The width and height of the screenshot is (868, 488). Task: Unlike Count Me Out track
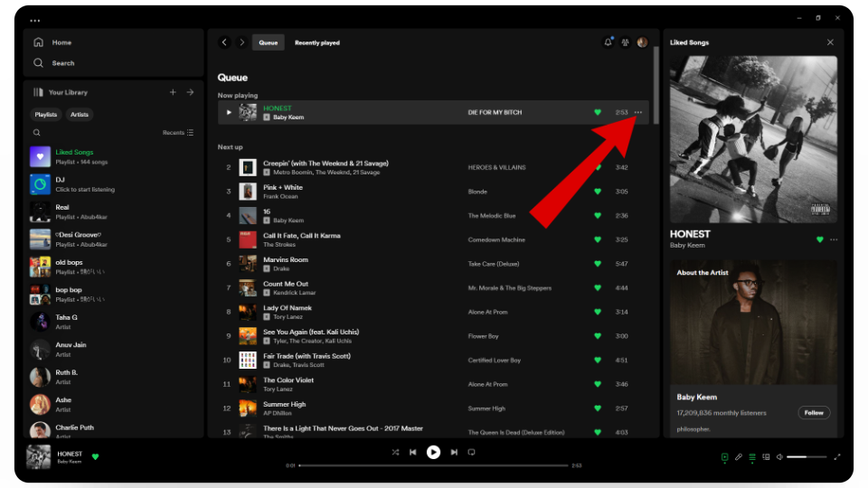598,287
